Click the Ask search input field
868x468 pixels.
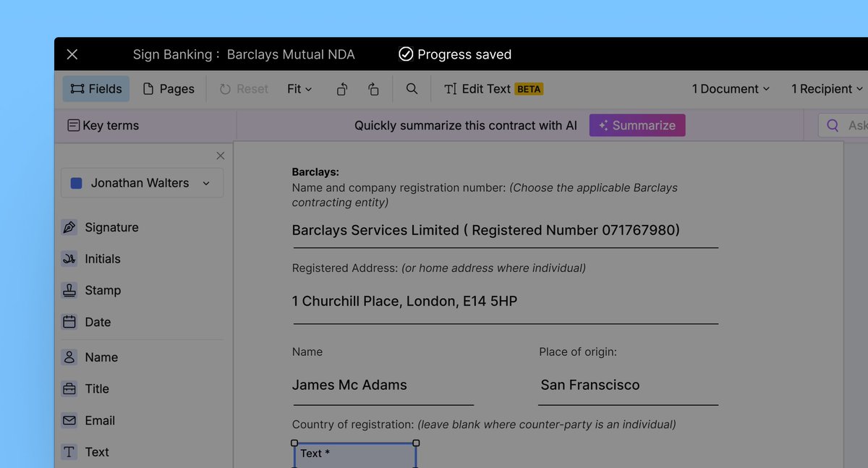[843, 125]
